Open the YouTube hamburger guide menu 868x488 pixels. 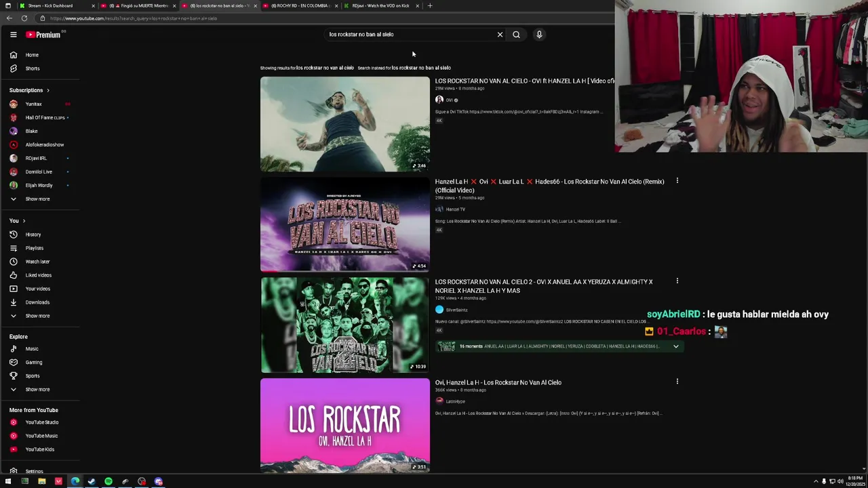point(13,35)
